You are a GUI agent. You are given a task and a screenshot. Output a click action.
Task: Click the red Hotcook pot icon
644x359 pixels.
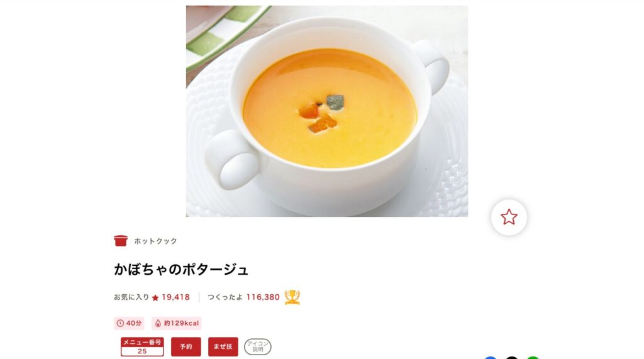(x=121, y=241)
